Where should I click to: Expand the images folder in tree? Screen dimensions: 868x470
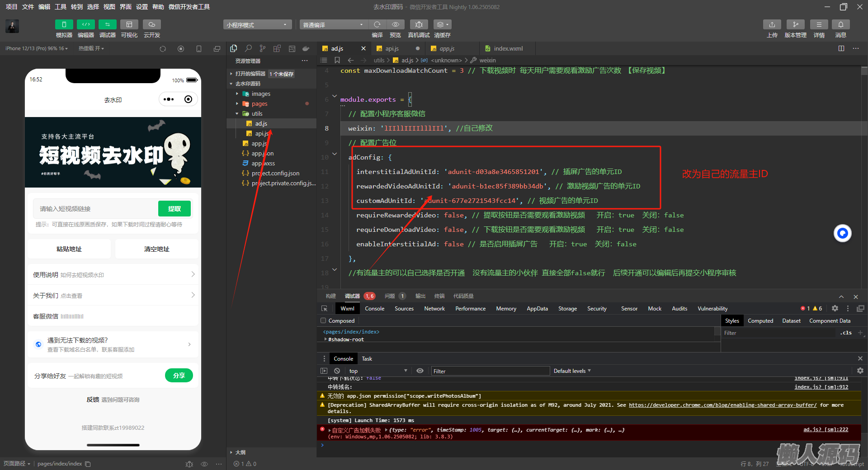point(261,94)
